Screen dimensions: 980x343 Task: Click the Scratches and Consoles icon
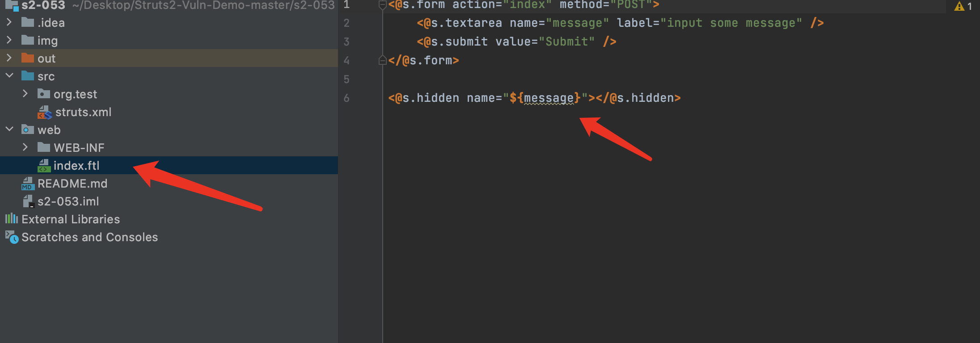point(12,237)
